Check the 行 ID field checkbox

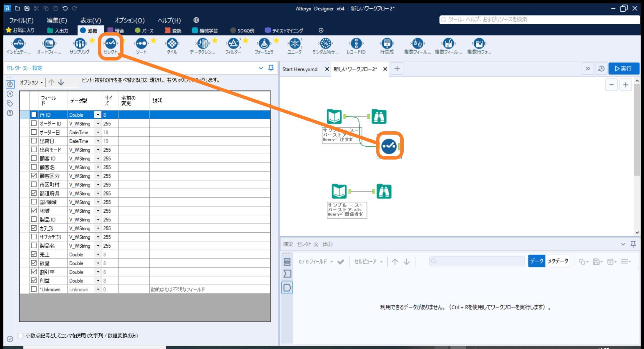34,115
